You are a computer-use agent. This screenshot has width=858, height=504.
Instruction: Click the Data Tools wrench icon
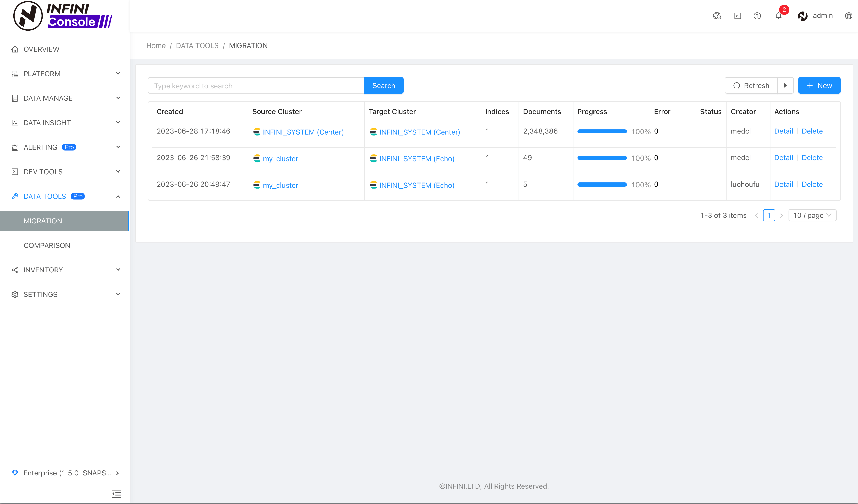(15, 196)
